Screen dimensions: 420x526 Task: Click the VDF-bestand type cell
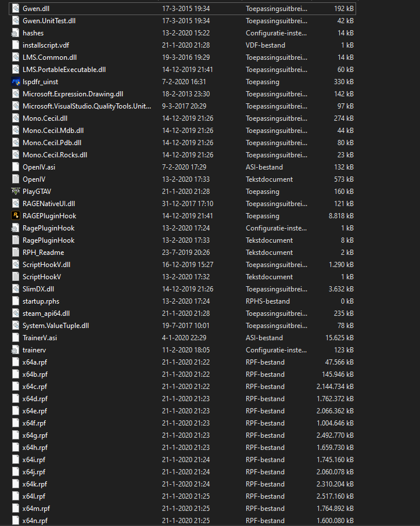click(x=265, y=45)
